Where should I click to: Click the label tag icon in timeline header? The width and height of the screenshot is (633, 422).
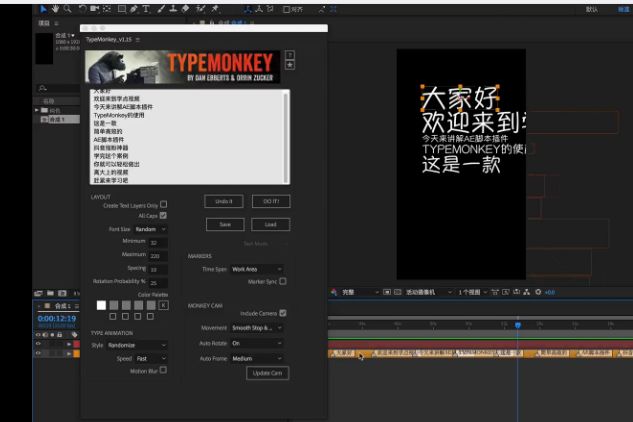(74, 334)
